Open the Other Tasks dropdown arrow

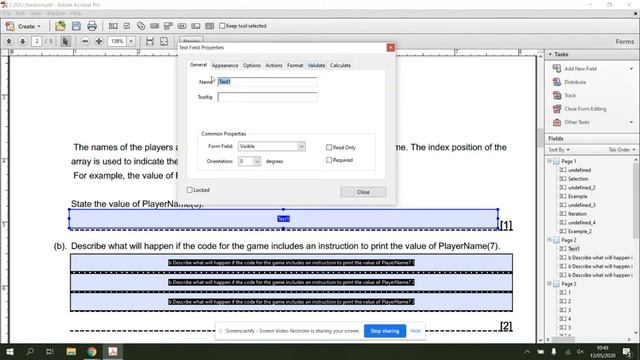tap(631, 122)
